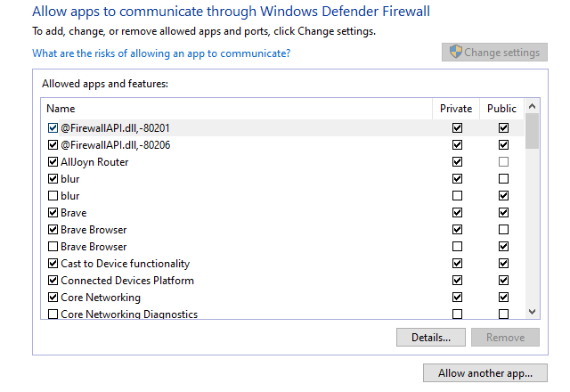The height and width of the screenshot is (392, 570).
Task: Enable Private for Core Networking Diagnostics
Action: (458, 314)
